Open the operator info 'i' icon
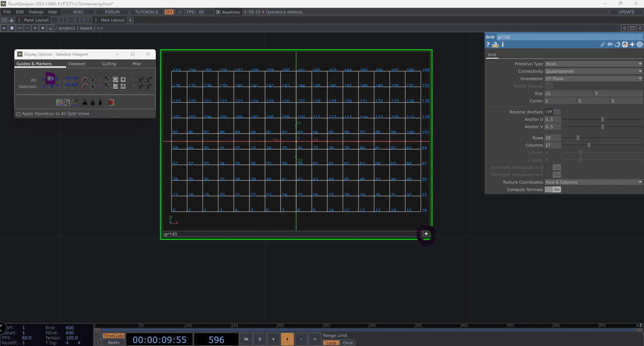The width and height of the screenshot is (644, 346). click(503, 45)
